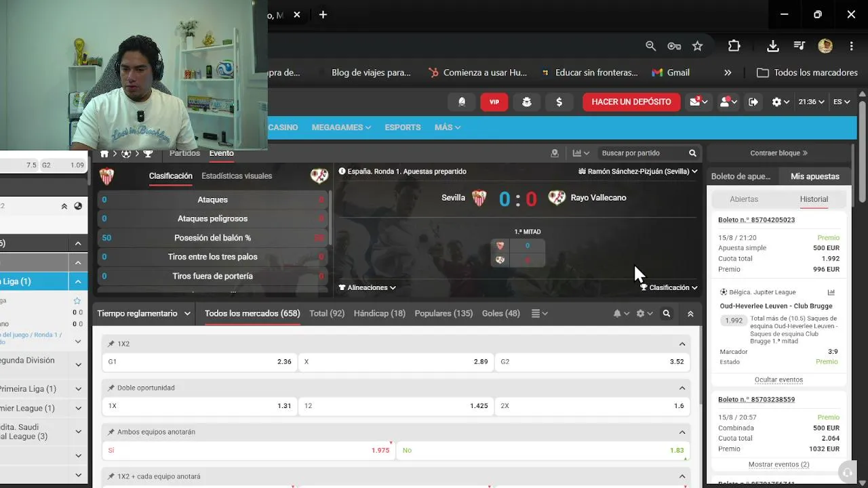Select the X draw odds 2.89
The height and width of the screenshot is (488, 868).
click(x=396, y=362)
